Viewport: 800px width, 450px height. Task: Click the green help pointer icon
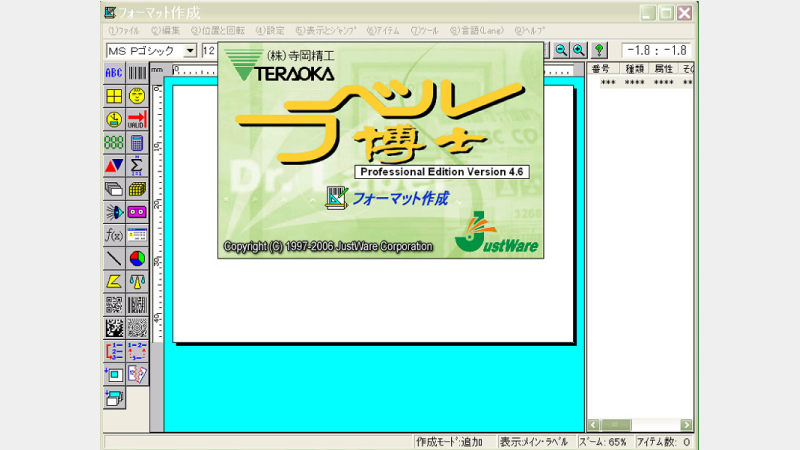click(x=599, y=50)
